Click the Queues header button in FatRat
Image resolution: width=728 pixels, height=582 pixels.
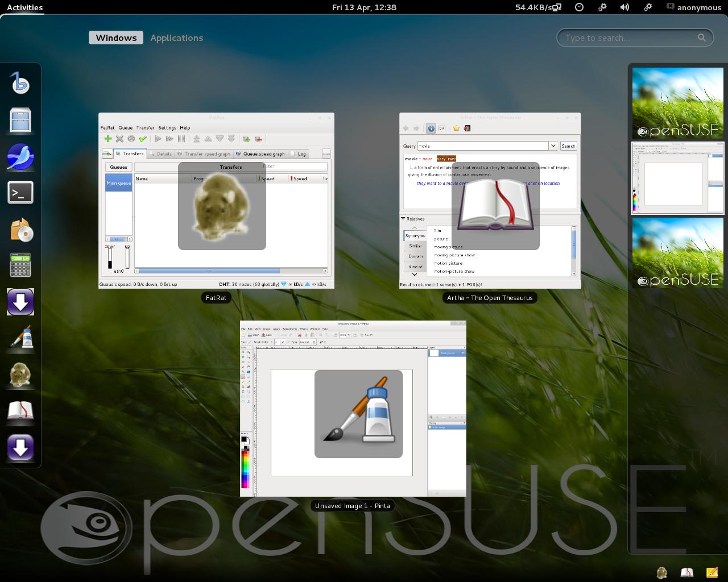(118, 167)
